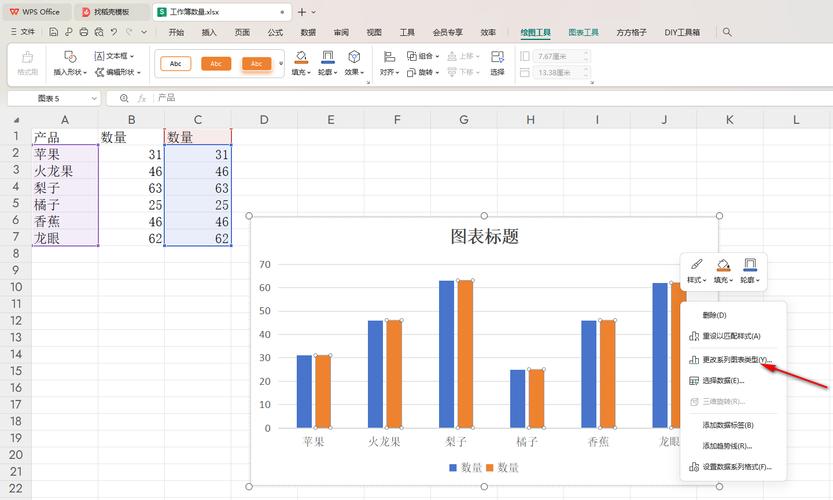Click the Outline (轮廓) icon in the floating mini toolbar
This screenshot has height=500, width=833.
coord(750,264)
